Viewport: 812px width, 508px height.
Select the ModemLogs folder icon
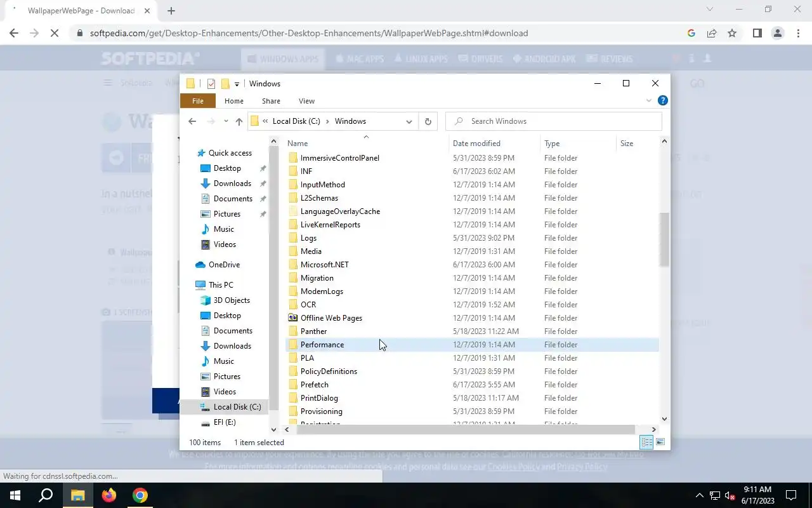(x=292, y=291)
